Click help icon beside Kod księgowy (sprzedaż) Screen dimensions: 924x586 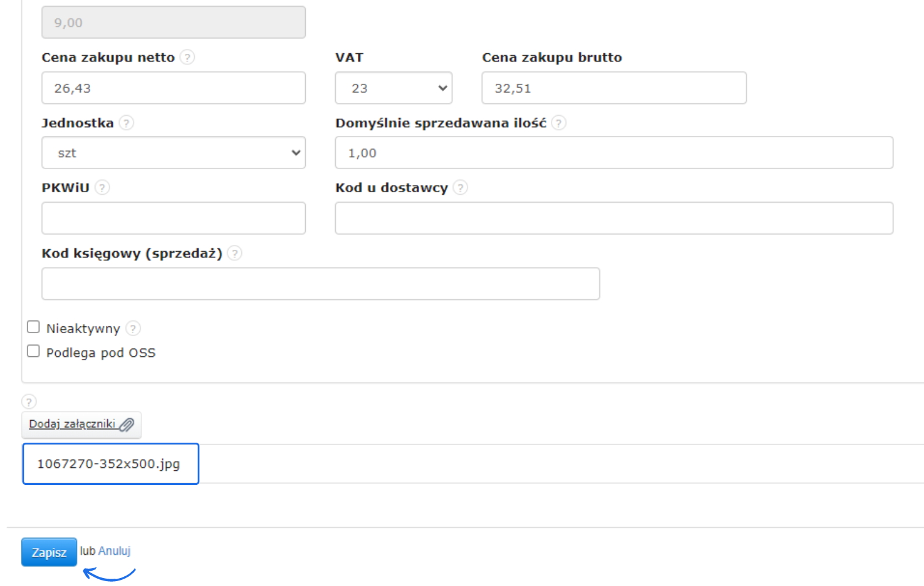tap(234, 253)
